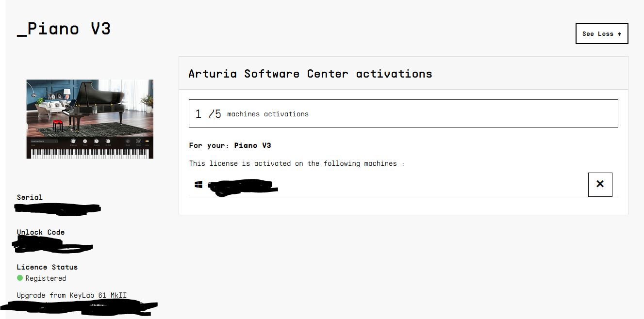The image size is (644, 319).
Task: Click the yellow Limiter toggle in the thumbnail
Action: point(147,141)
